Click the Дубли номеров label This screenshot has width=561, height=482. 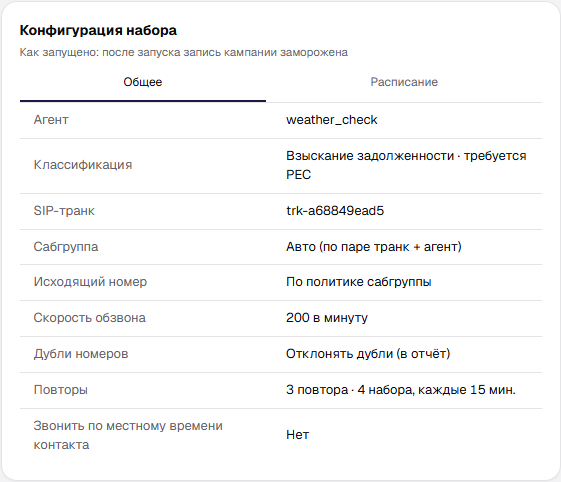click(81, 354)
